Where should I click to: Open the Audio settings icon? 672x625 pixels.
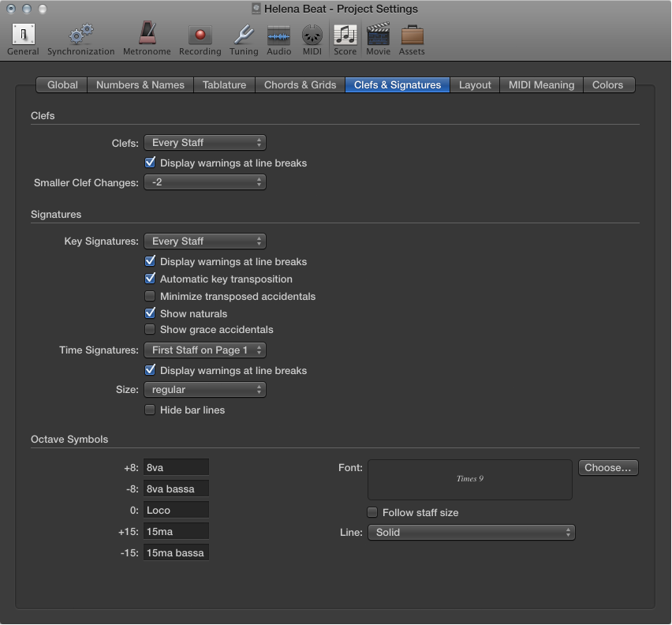pyautogui.click(x=278, y=35)
